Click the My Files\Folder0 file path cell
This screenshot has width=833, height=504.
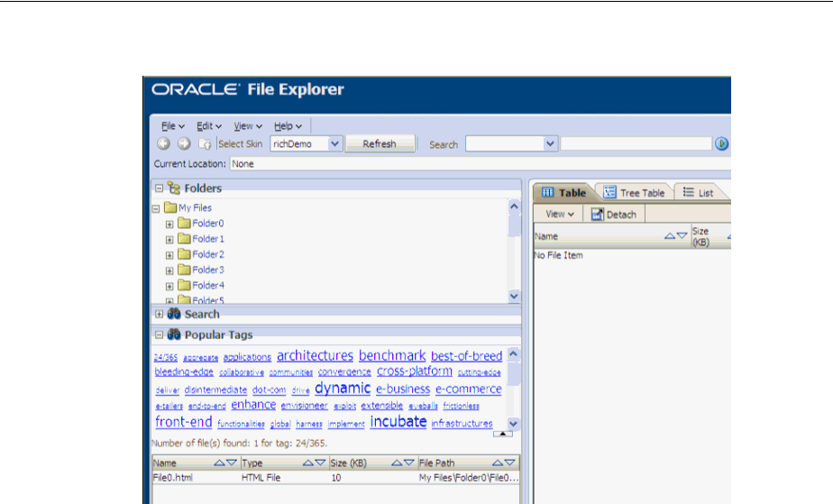tap(469, 478)
